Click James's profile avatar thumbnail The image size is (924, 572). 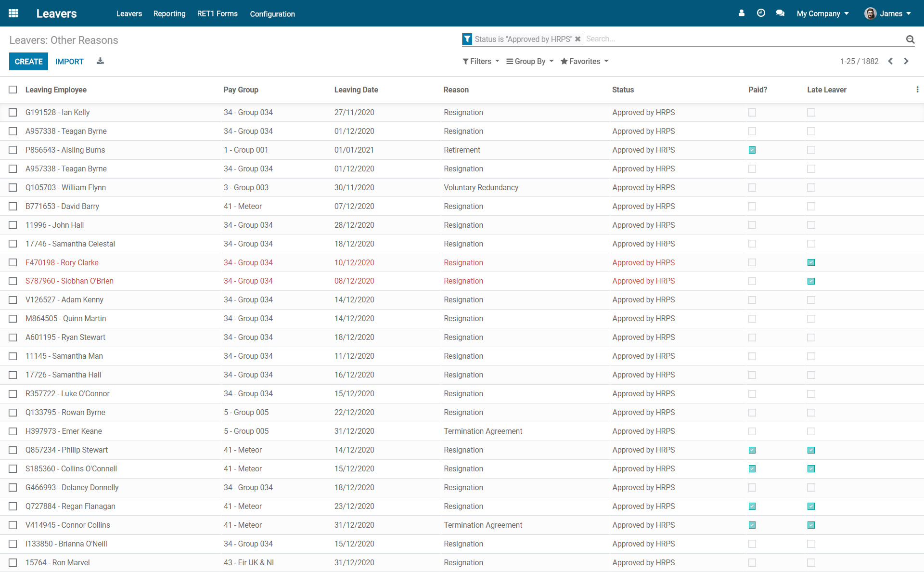tap(871, 13)
